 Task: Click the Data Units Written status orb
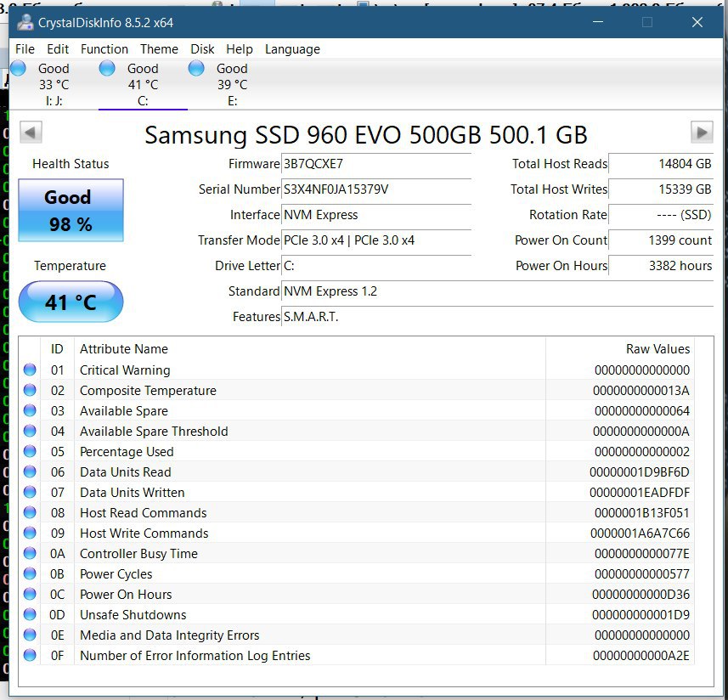tap(30, 492)
